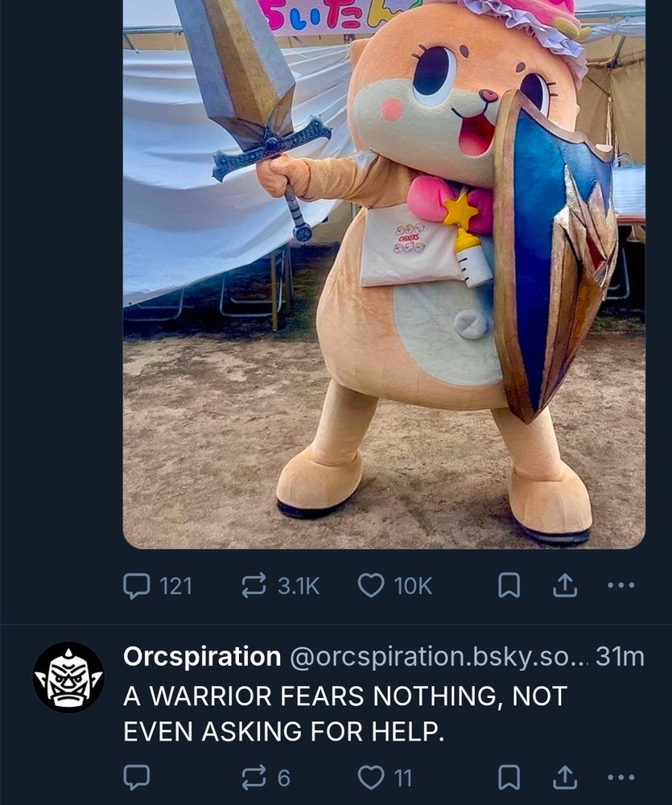Image resolution: width=672 pixels, height=805 pixels.
Task: Reply to the Orcspiration post
Action: pos(138,777)
